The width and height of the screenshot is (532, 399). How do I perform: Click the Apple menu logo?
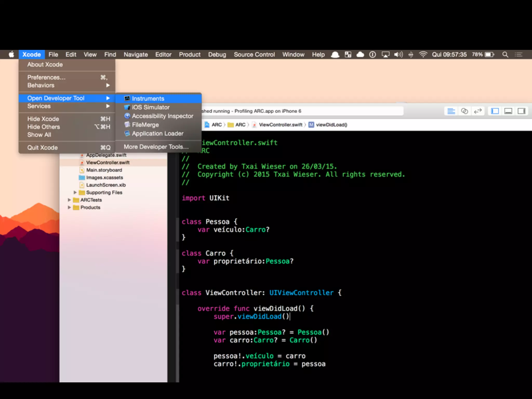tap(11, 55)
